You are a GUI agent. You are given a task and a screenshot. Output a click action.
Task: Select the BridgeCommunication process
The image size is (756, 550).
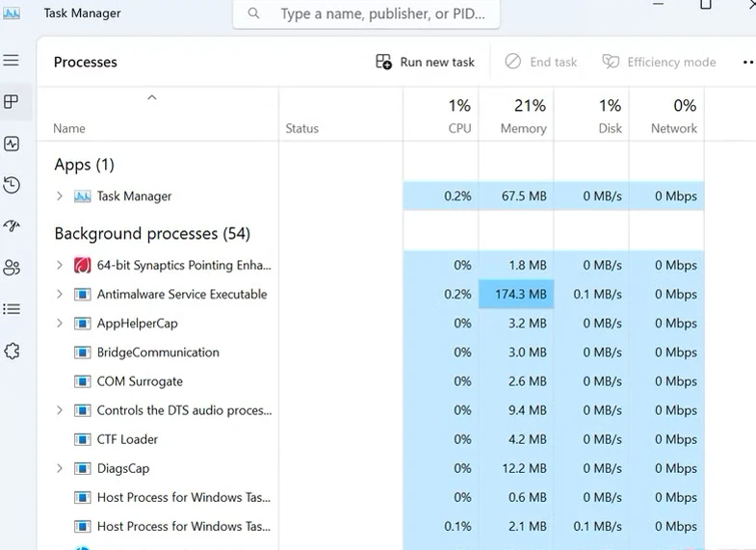(x=158, y=353)
